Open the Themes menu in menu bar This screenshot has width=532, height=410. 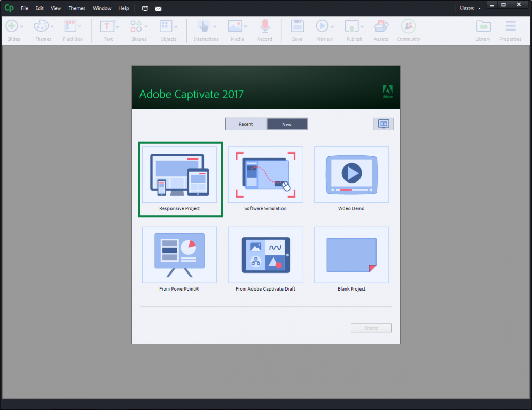[x=76, y=8]
